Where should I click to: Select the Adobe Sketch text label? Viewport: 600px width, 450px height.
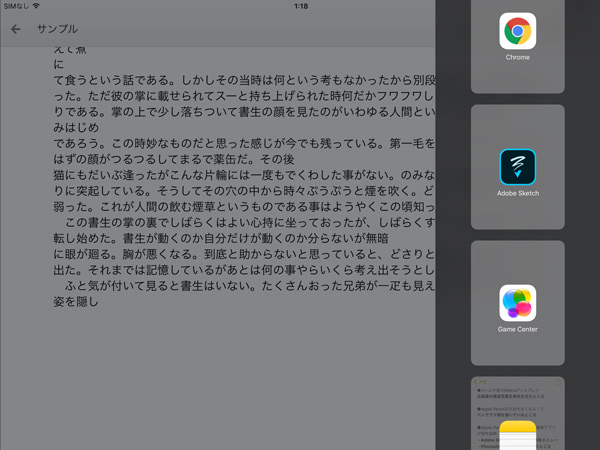(x=517, y=193)
